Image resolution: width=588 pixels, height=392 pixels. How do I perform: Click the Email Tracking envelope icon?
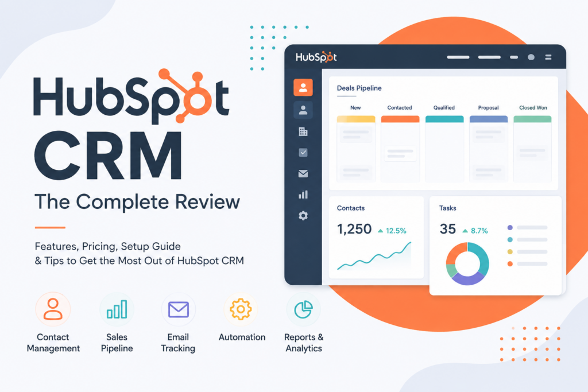[x=179, y=309]
